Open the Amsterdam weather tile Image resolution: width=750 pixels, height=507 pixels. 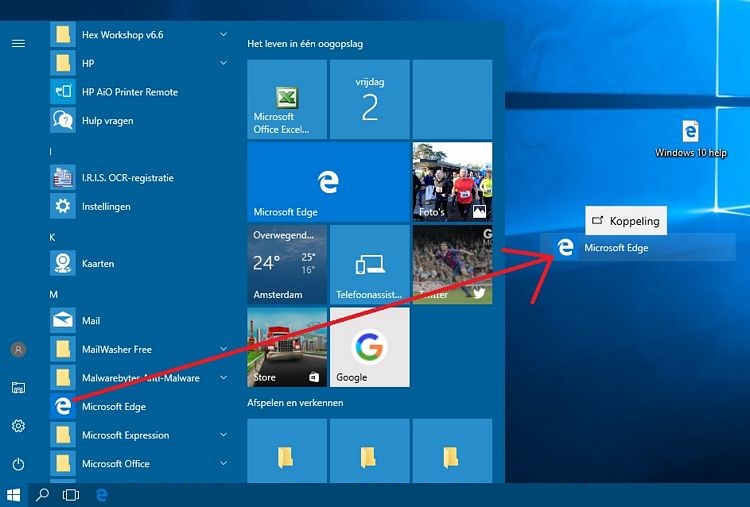pos(287,265)
